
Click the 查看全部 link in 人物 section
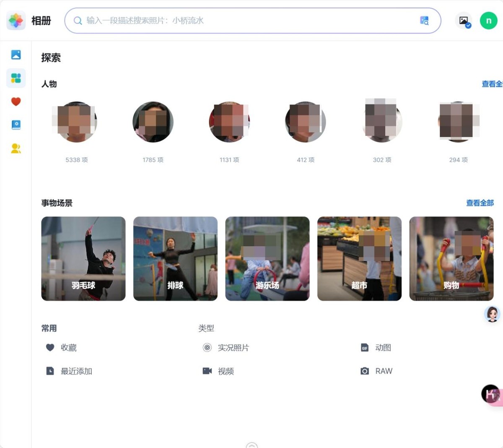point(492,84)
